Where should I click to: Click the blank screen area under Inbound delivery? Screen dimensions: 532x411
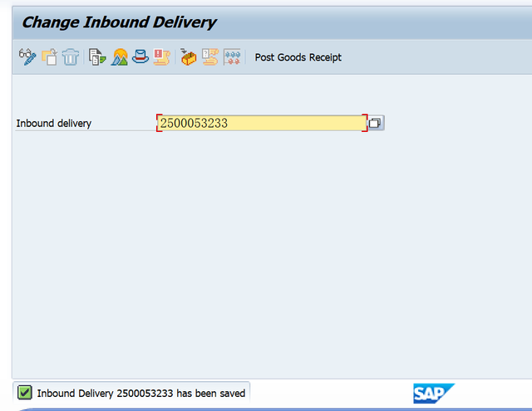point(272,254)
